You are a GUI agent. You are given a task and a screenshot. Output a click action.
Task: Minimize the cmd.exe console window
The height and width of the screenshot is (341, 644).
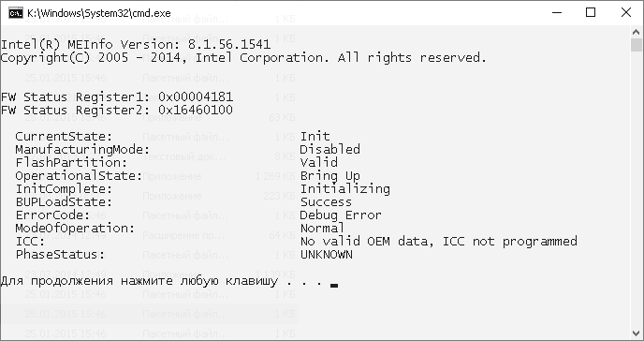click(x=557, y=13)
